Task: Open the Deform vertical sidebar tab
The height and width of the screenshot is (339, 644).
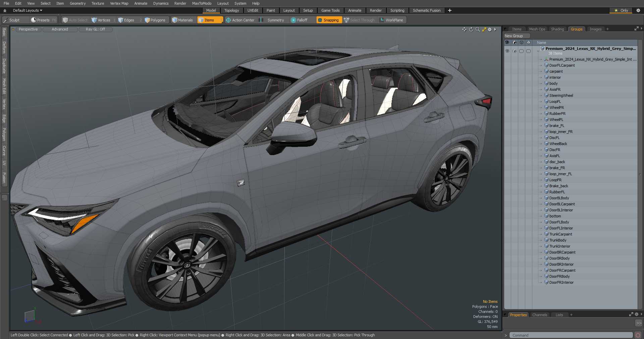Action: coord(4,48)
